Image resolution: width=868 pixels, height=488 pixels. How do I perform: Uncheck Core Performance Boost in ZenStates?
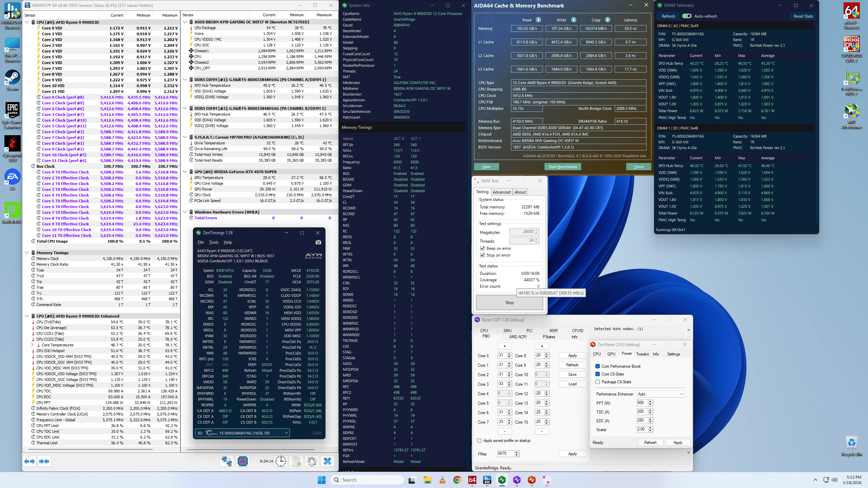(x=597, y=366)
